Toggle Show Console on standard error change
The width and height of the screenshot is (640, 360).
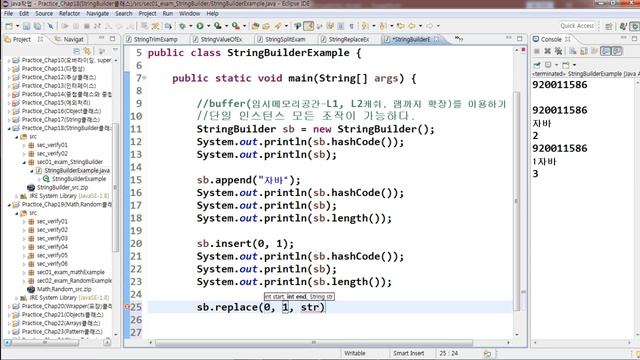(x=617, y=51)
